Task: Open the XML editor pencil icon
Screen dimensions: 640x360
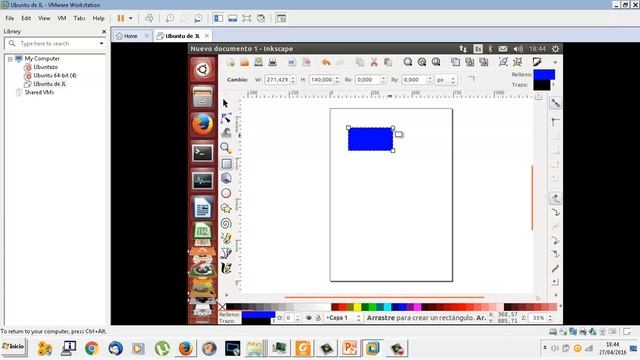Action: 537,62
